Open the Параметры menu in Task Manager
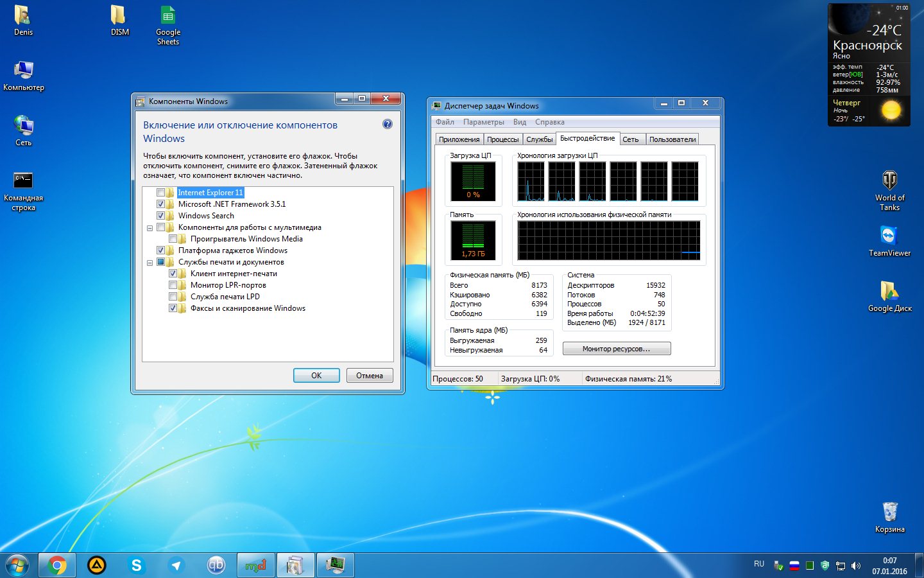 pyautogui.click(x=483, y=122)
